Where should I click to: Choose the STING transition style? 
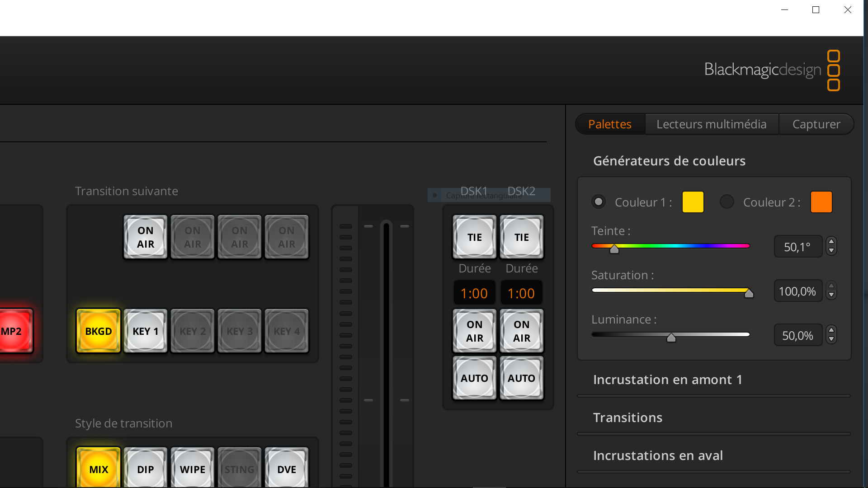(240, 468)
